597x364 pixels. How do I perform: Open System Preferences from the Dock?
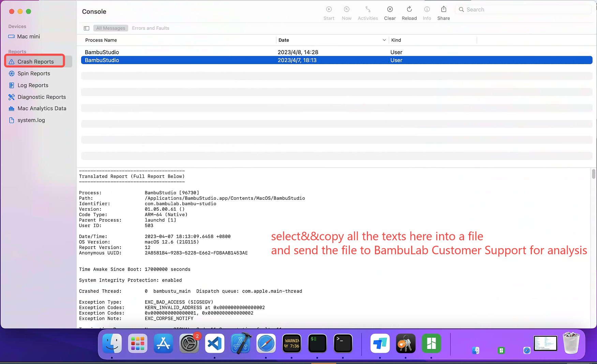(189, 344)
